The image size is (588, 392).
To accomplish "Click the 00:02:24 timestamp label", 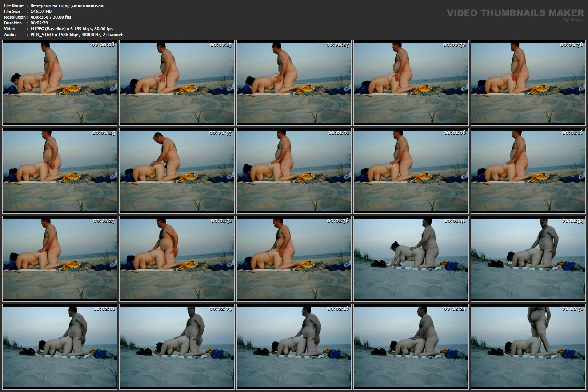I will [454, 309].
